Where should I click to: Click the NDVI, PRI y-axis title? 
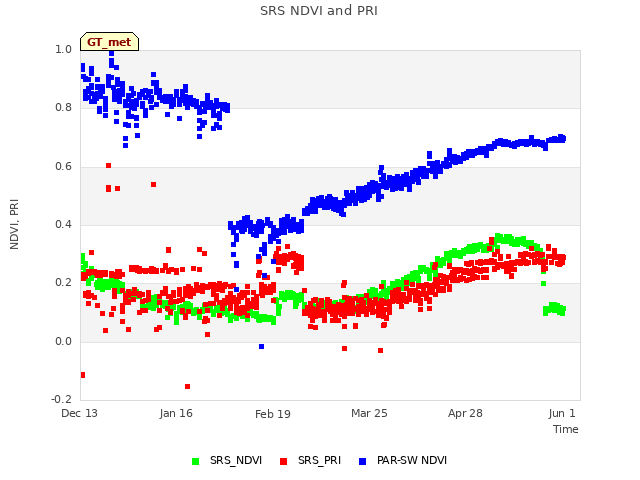tap(14, 224)
